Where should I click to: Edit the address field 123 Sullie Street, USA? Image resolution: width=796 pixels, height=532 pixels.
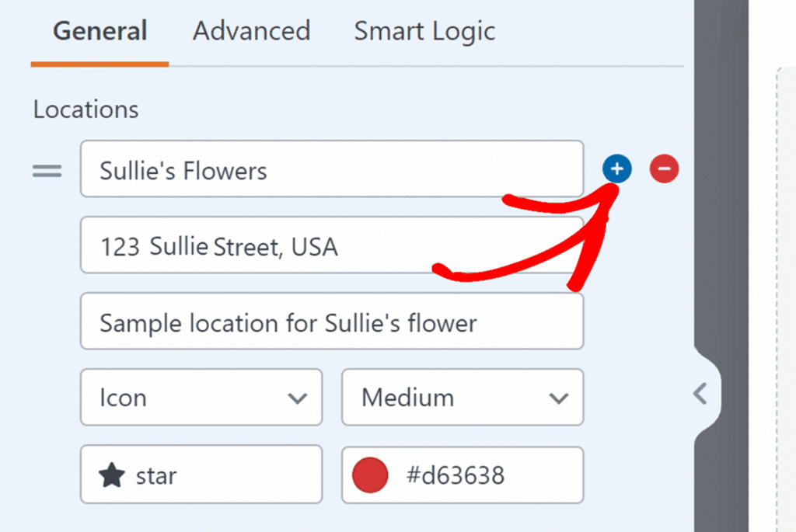click(x=332, y=245)
